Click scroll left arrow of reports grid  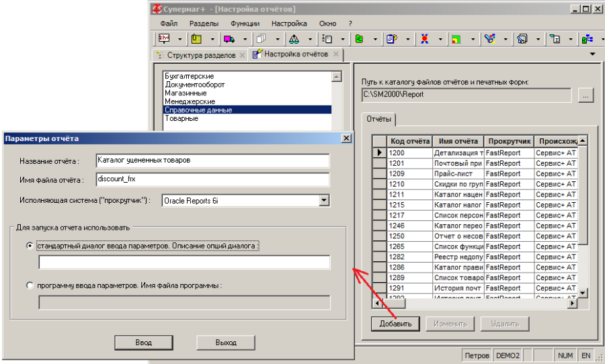pyautogui.click(x=377, y=304)
